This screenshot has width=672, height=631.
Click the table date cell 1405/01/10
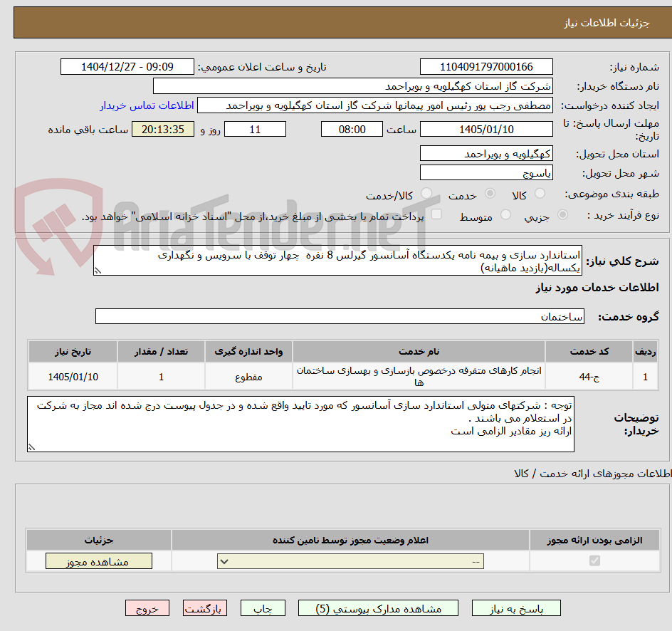pos(73,376)
